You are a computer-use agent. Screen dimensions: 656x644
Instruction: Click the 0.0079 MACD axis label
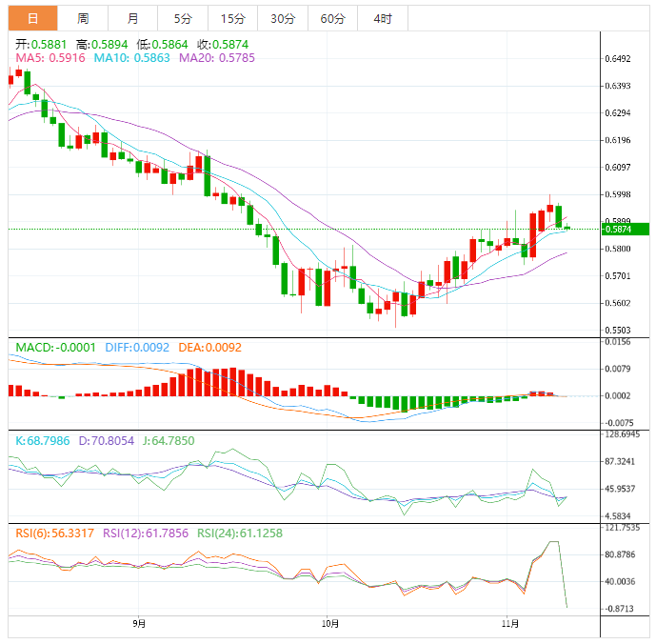618,369
